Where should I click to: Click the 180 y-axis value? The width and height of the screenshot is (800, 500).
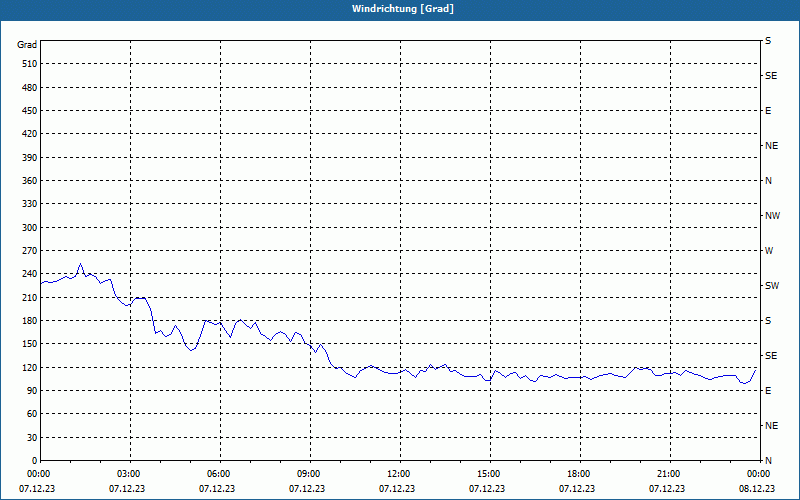click(x=30, y=320)
